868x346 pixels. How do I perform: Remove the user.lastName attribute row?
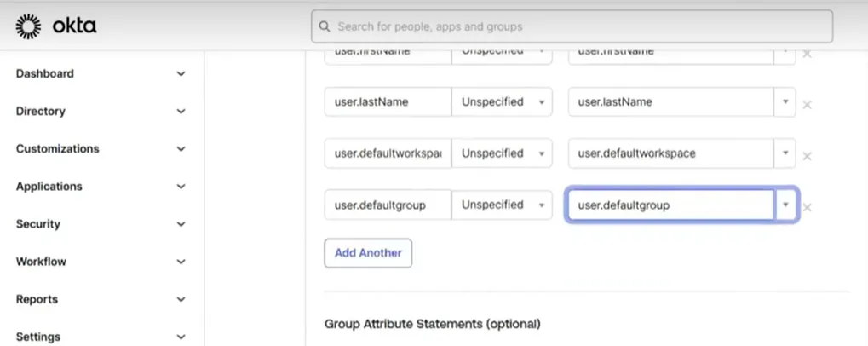[808, 105]
